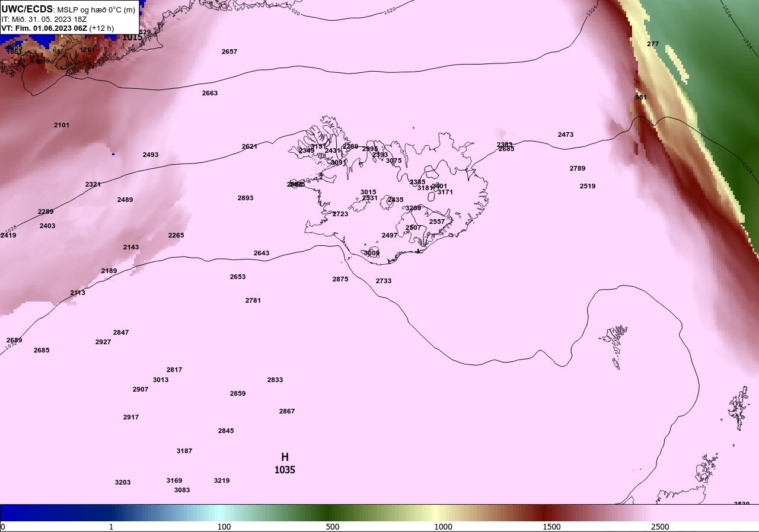Click the value 2845
Viewport: 759px width, 532px height.
226,431
